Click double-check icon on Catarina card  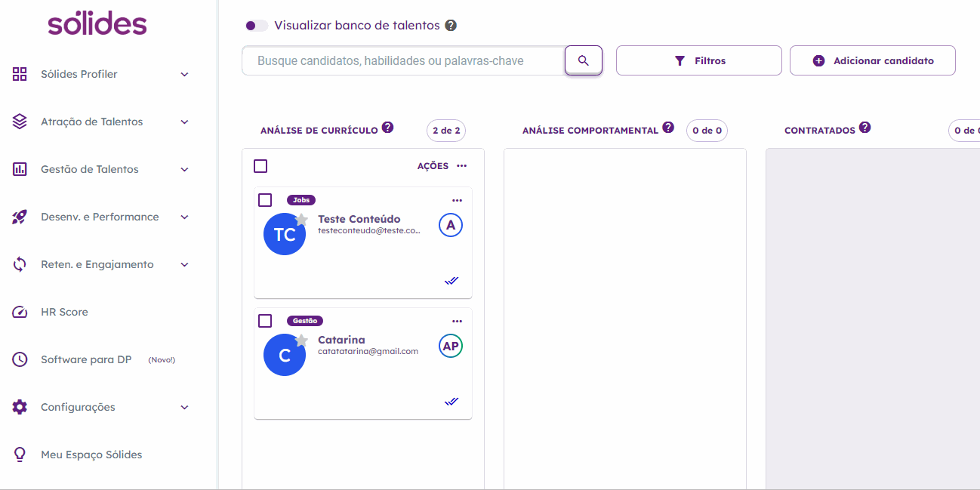[451, 402]
